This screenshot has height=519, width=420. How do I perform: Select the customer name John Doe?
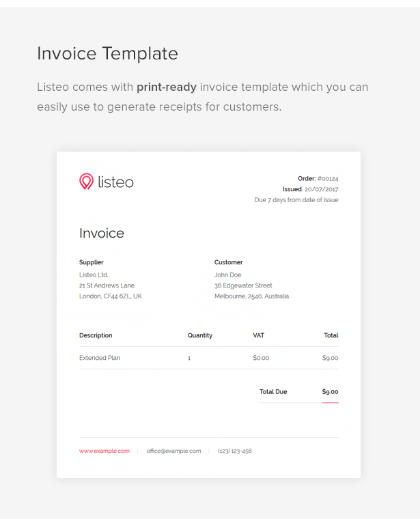click(x=227, y=275)
